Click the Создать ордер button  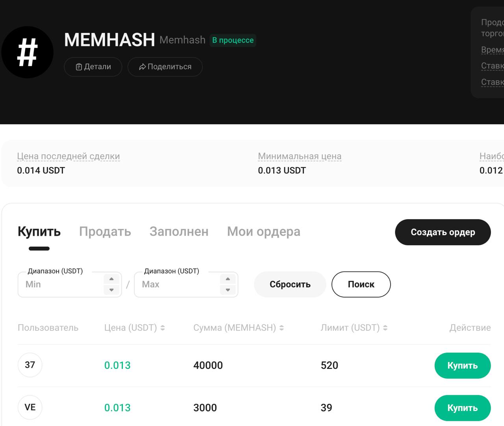pyautogui.click(x=443, y=232)
